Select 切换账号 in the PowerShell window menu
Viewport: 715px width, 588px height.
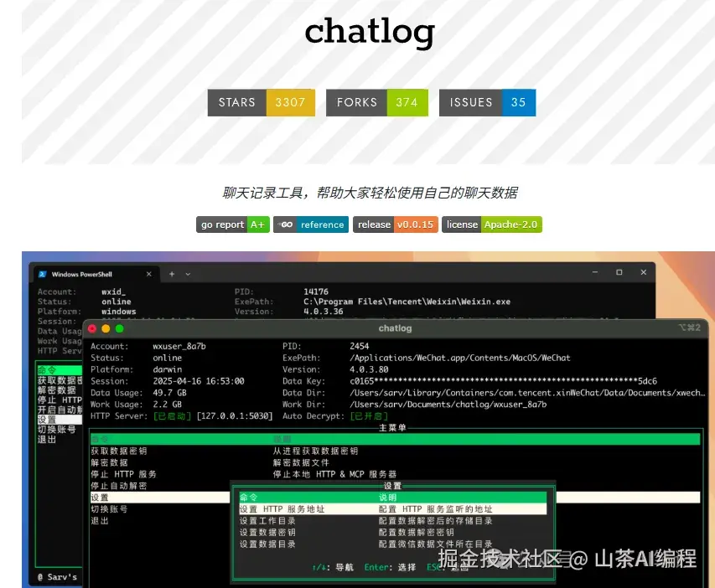[56, 430]
